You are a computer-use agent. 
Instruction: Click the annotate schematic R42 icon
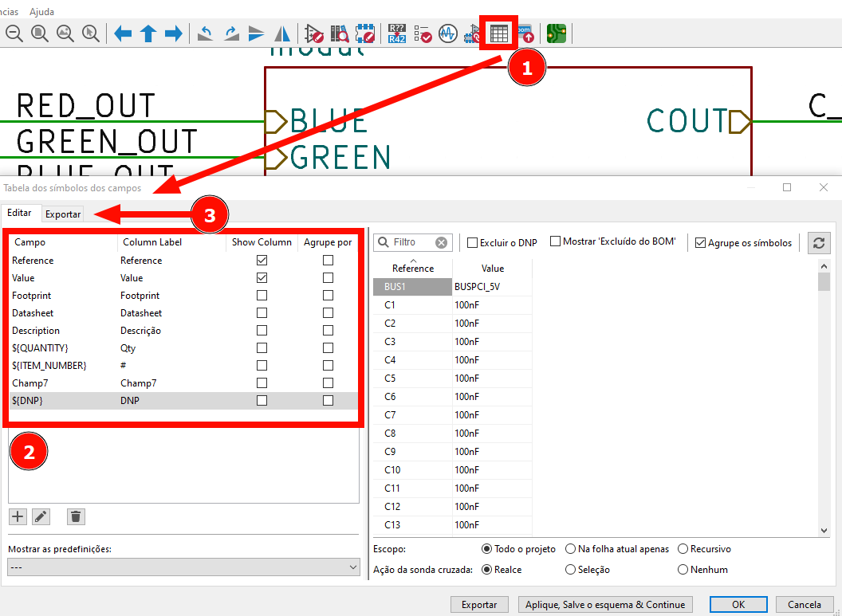(397, 33)
